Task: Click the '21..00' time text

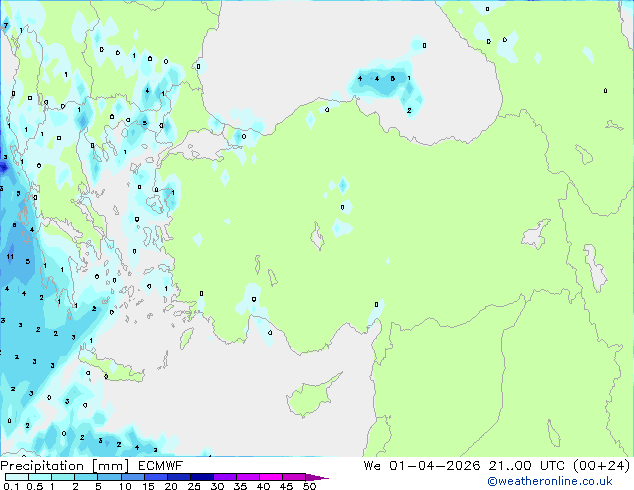Action: pos(510,466)
